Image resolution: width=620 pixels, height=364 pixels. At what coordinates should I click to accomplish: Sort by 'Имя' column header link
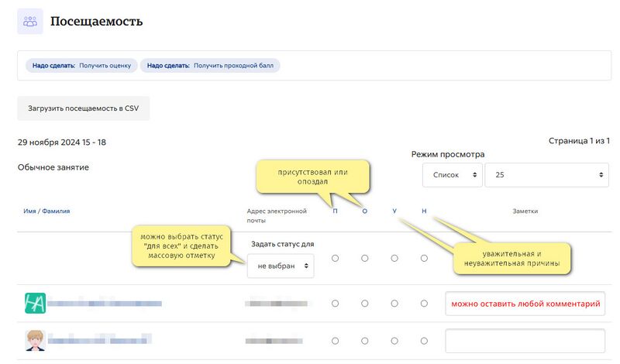pyautogui.click(x=29, y=211)
